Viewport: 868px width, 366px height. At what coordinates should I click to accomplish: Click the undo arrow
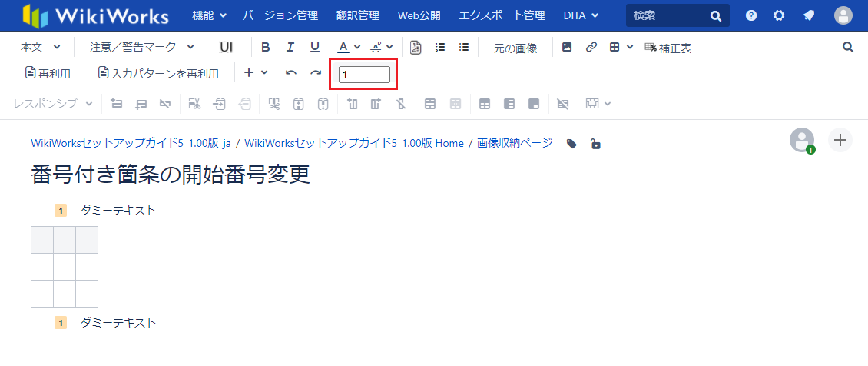point(291,73)
